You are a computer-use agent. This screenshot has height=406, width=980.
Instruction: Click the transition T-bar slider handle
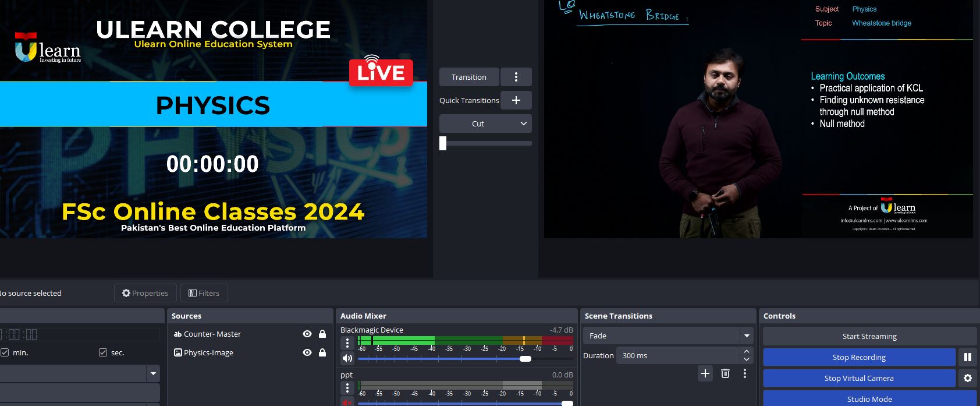[443, 143]
